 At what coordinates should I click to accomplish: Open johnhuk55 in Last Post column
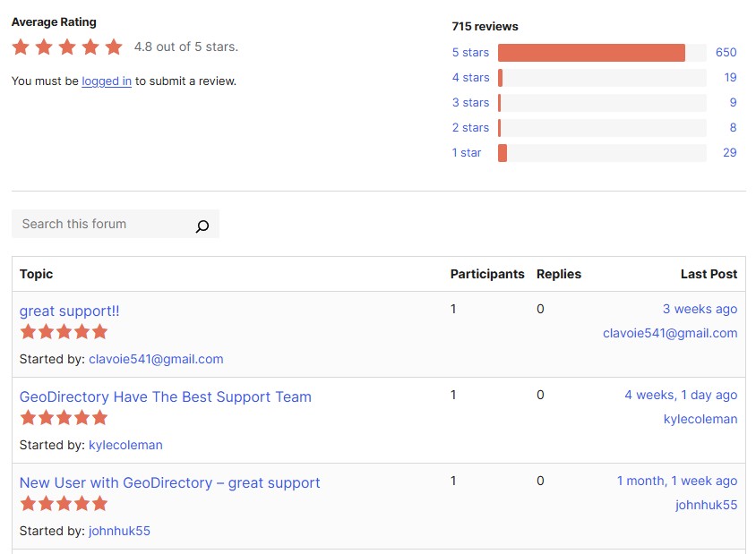tap(707, 505)
